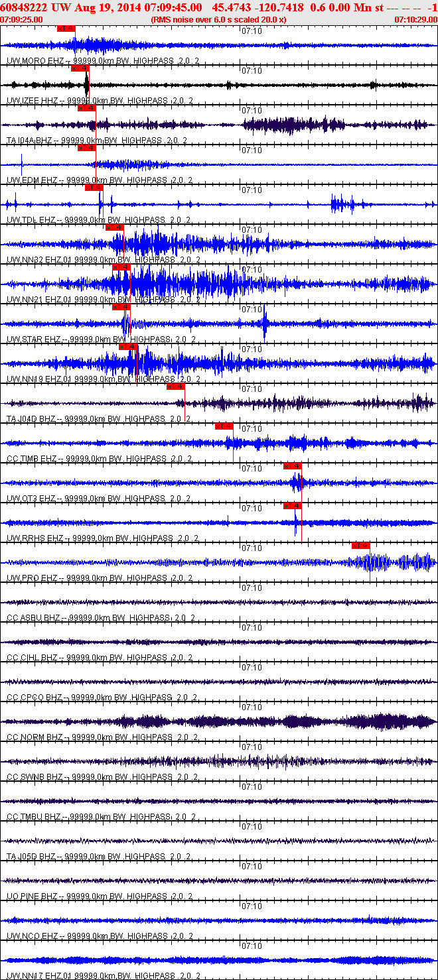Click the CC.ASBU BHZ station label
The height and width of the screenshot is (980, 438).
click(x=33, y=618)
